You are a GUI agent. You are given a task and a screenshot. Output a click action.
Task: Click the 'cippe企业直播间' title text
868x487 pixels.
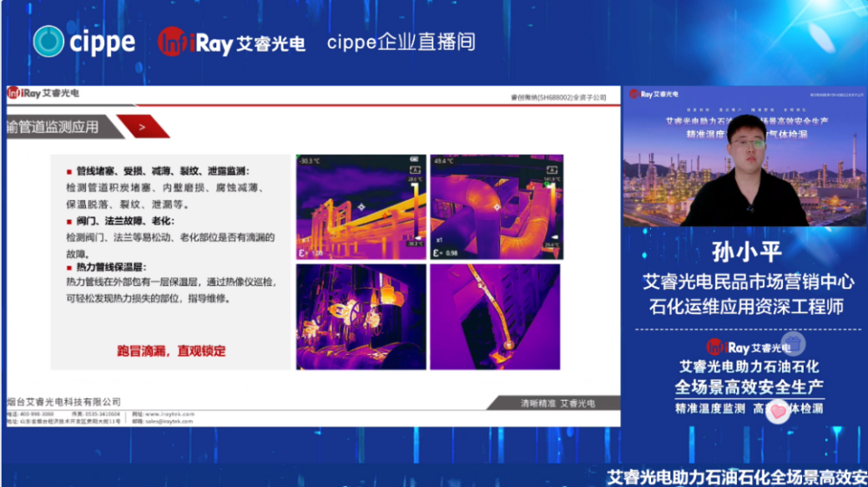[x=401, y=42]
